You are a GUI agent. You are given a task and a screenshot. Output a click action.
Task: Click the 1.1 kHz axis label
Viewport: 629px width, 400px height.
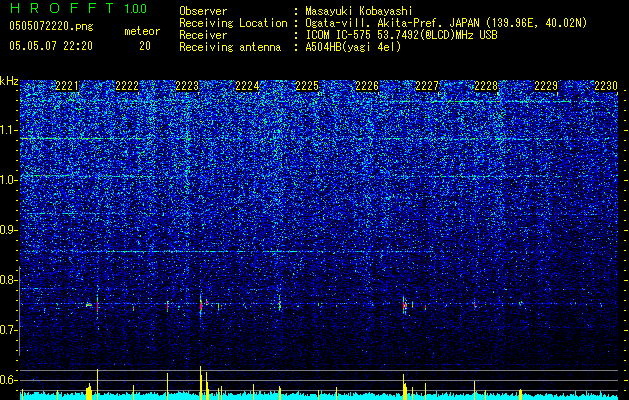pos(9,130)
